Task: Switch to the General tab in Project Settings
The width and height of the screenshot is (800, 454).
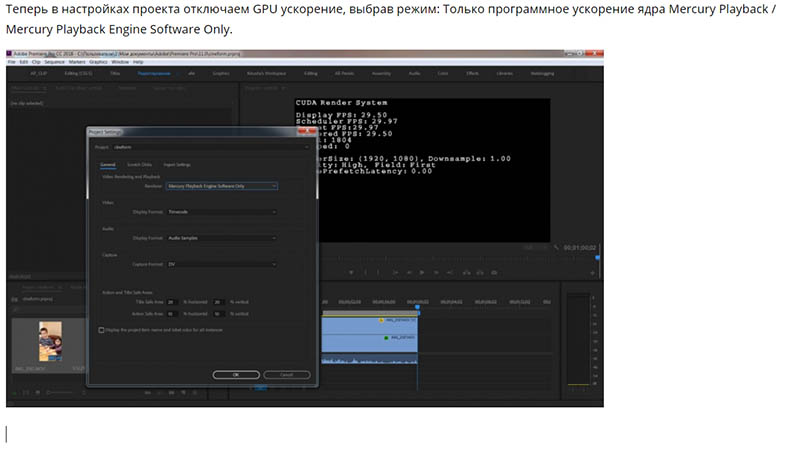Action: point(108,165)
